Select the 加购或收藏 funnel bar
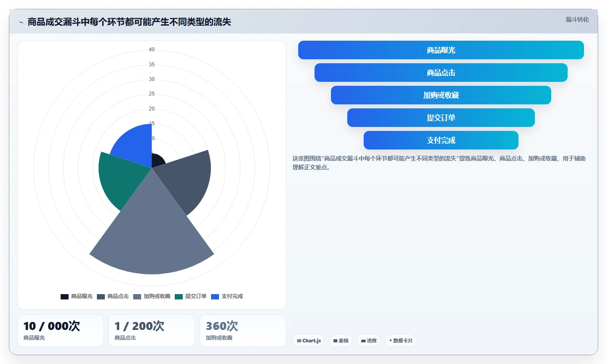Viewport: 607px width, 364px height. tap(441, 95)
